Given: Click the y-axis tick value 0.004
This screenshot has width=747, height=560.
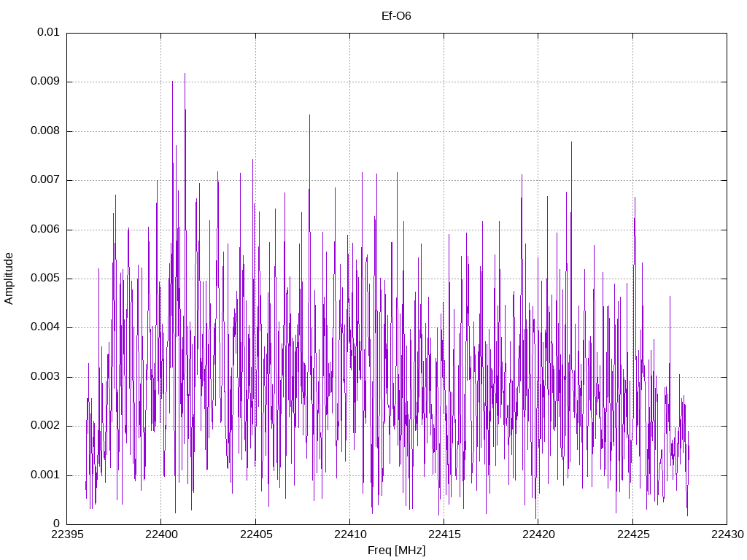Looking at the screenshot, I should [x=45, y=327].
